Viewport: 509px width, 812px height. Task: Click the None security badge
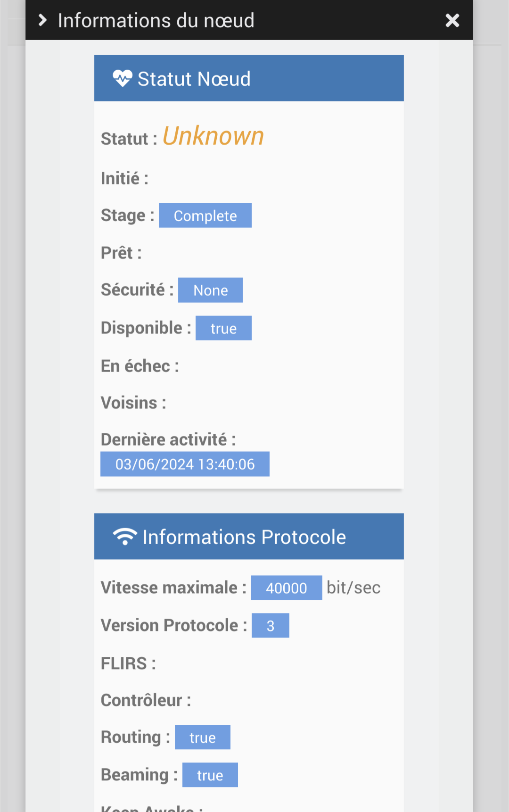coord(210,290)
